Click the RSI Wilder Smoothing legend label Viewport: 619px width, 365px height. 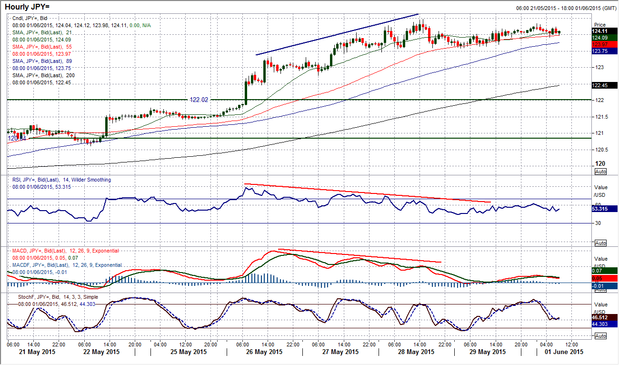[x=61, y=180]
